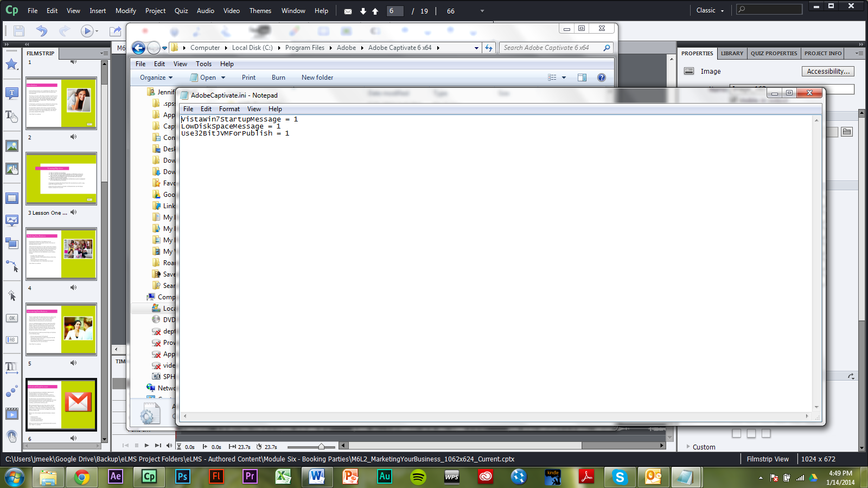This screenshot has height=488, width=868.
Task: Click the Save icon in Captivate toolbar
Action: (19, 31)
